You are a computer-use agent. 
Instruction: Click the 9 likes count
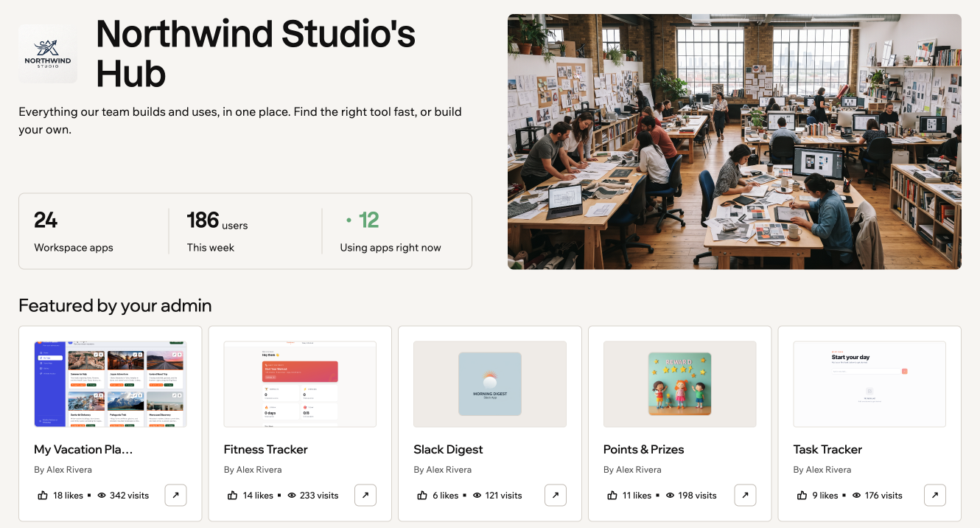click(825, 496)
